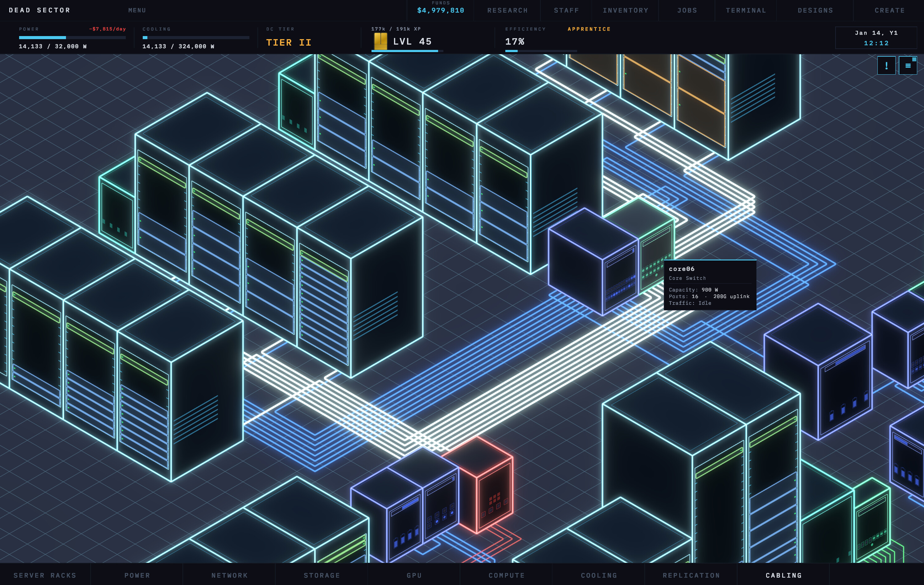Click the DEAD SECTOR title
The image size is (924, 585).
tap(40, 10)
